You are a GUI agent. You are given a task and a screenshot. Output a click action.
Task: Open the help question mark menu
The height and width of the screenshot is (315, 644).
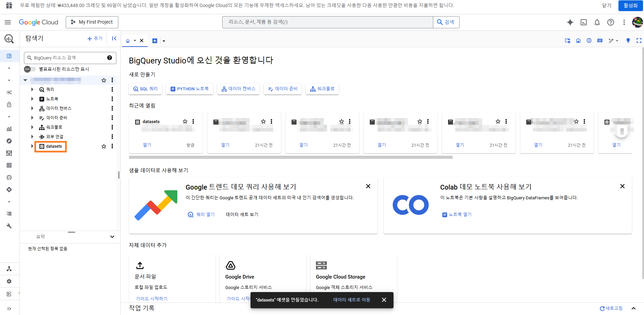click(x=611, y=22)
